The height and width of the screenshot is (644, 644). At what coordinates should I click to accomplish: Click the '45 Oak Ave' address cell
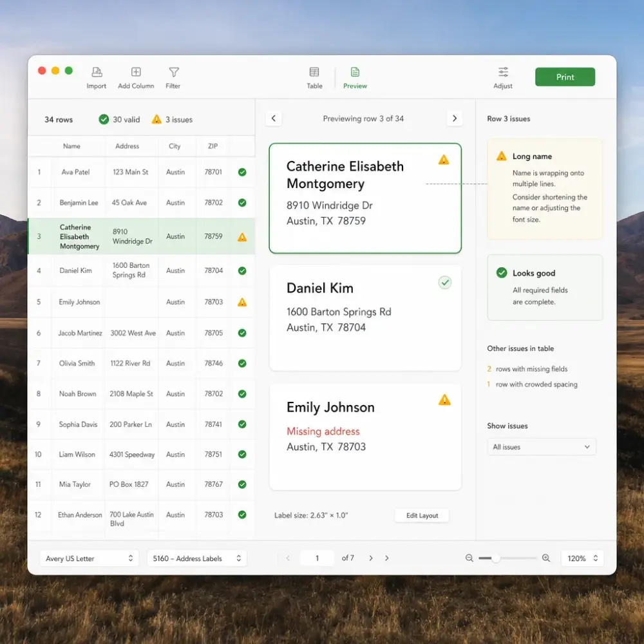(129, 202)
